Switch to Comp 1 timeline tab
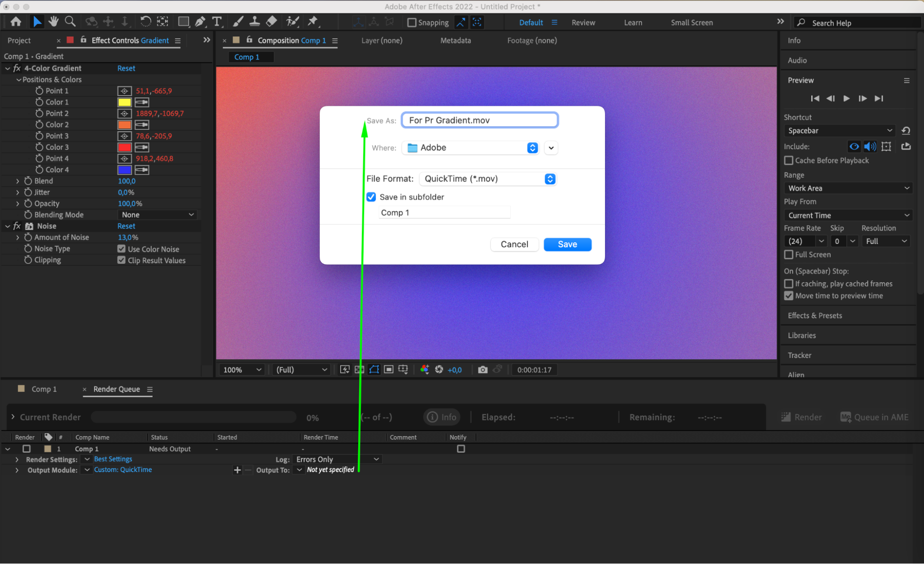This screenshot has height=564, width=924. [44, 389]
